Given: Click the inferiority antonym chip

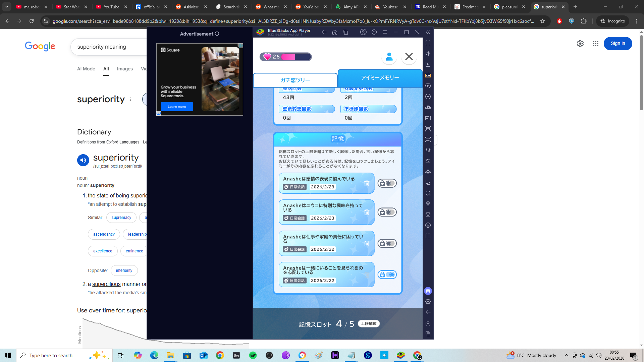Looking at the screenshot, I should 124,270.
